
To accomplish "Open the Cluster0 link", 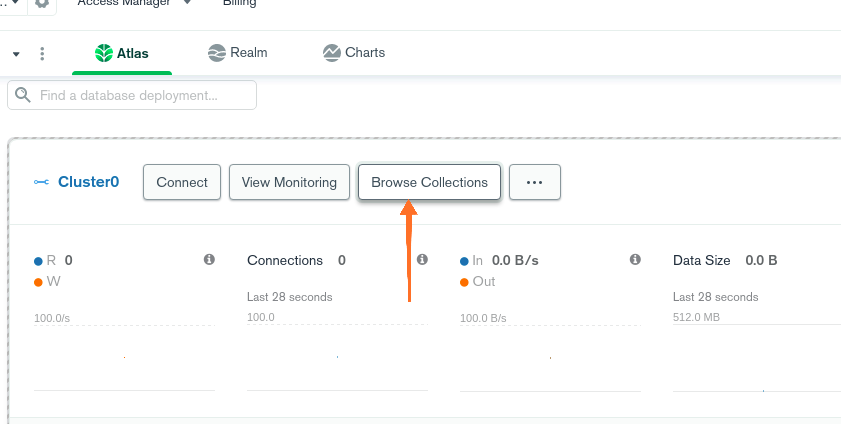I will click(88, 182).
